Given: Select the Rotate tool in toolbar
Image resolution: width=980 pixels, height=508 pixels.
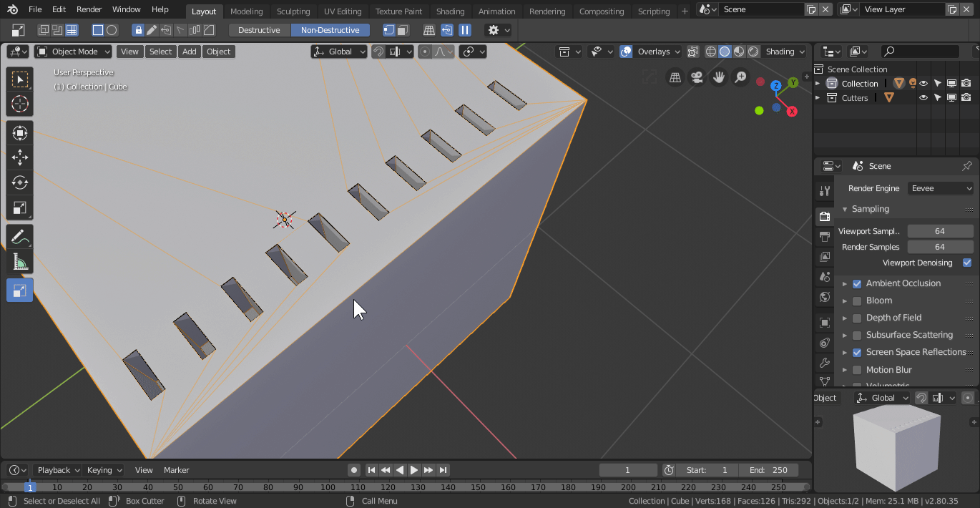Looking at the screenshot, I should pyautogui.click(x=20, y=182).
